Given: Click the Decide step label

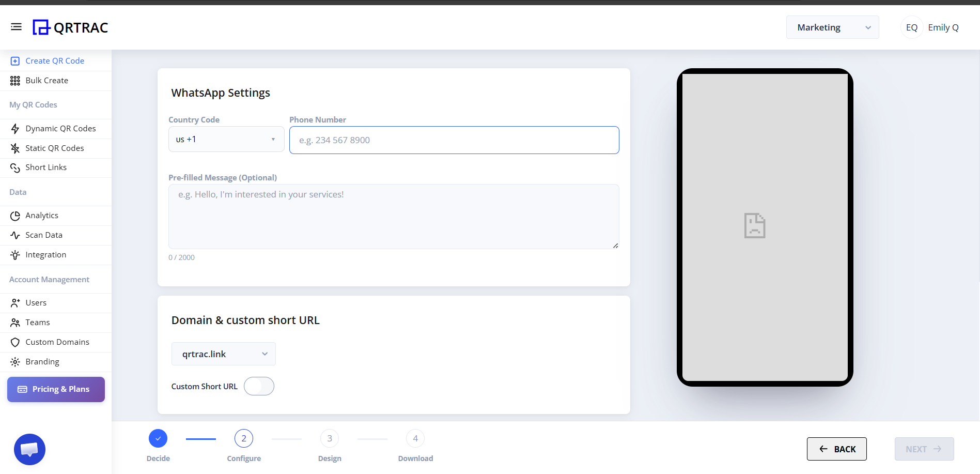Looking at the screenshot, I should click(x=158, y=458).
